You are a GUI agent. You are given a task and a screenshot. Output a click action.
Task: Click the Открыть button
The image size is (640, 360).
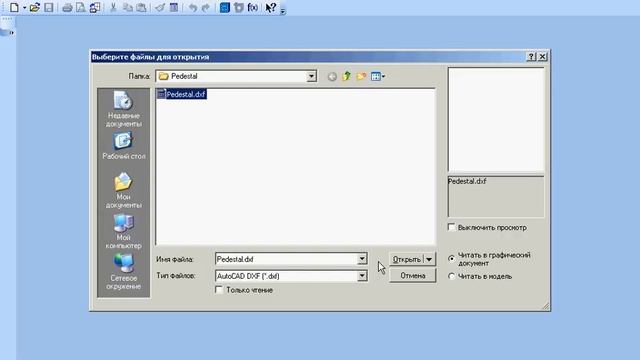[x=407, y=259]
